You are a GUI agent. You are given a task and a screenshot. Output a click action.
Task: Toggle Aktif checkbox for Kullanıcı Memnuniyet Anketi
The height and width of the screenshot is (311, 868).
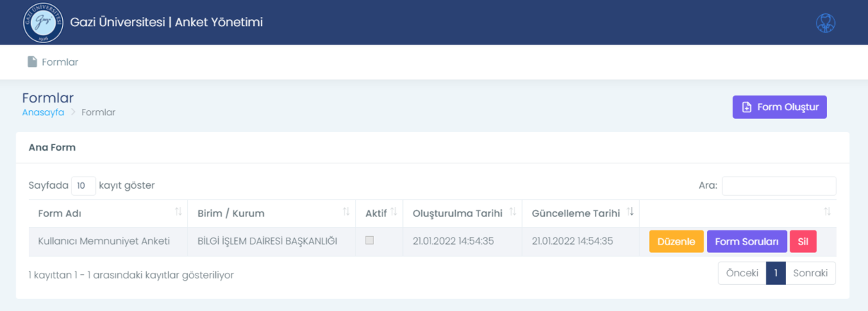pos(369,240)
